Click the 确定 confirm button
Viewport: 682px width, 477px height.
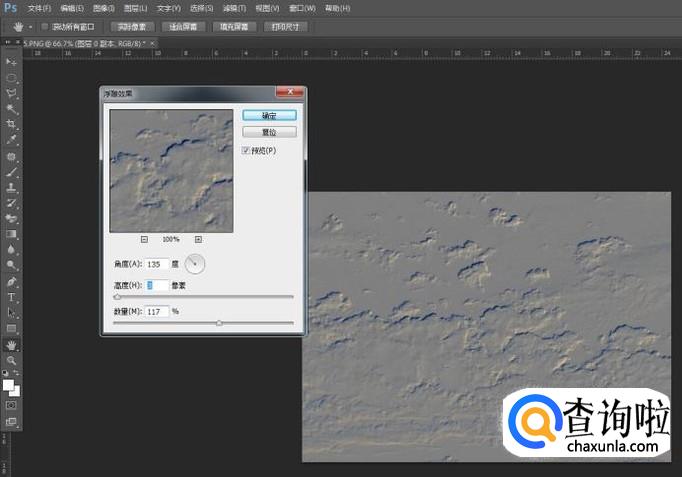click(x=269, y=115)
